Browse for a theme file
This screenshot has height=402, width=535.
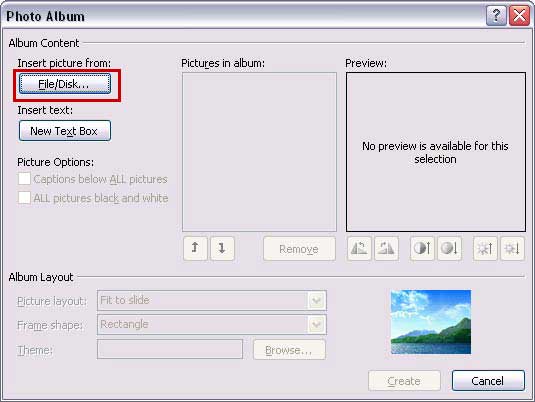pos(289,349)
